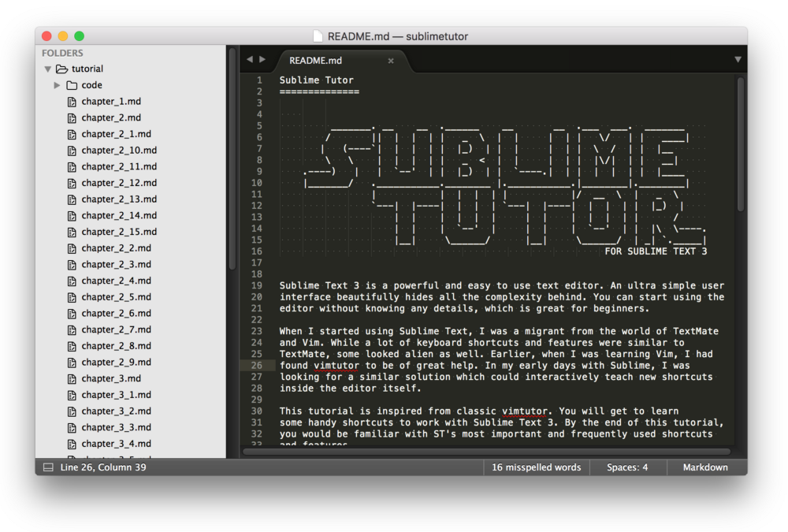Viewport: 788px width, 532px height.
Task: Close the README.md tab
Action: 391,61
